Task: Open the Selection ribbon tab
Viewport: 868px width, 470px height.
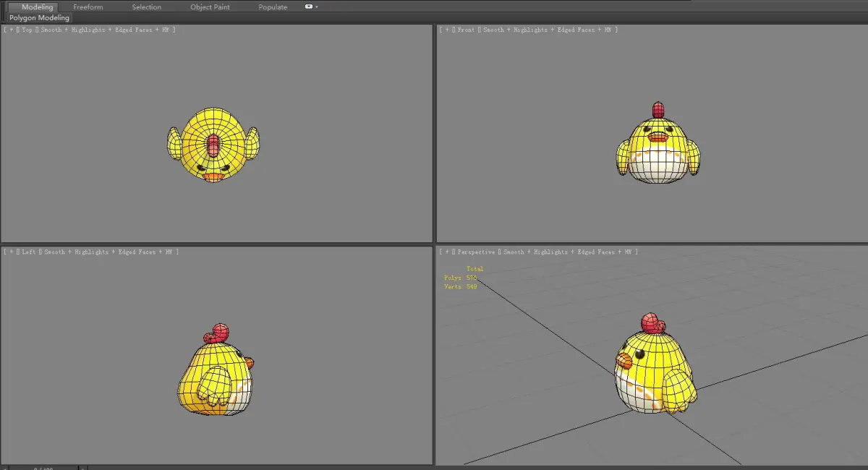Action: tap(146, 7)
